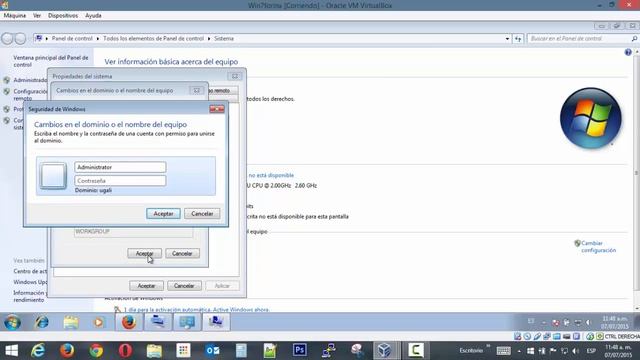Expand arrow after 'Panel de control' breadcrumb
The width and height of the screenshot is (640, 360).
pyautogui.click(x=98, y=38)
